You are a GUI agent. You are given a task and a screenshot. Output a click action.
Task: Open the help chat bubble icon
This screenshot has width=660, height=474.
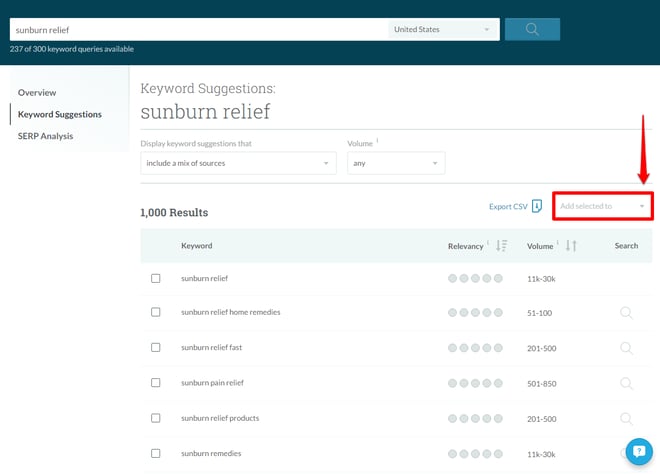click(639, 452)
